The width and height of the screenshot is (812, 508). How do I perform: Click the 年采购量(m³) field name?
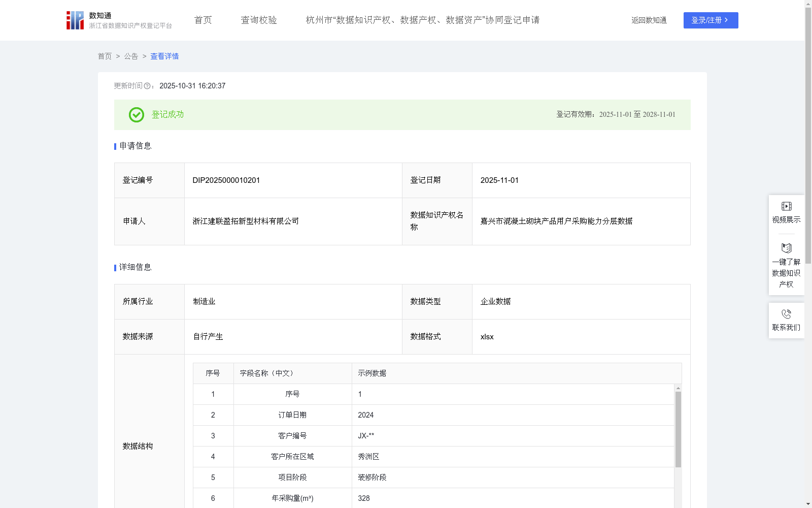click(292, 498)
